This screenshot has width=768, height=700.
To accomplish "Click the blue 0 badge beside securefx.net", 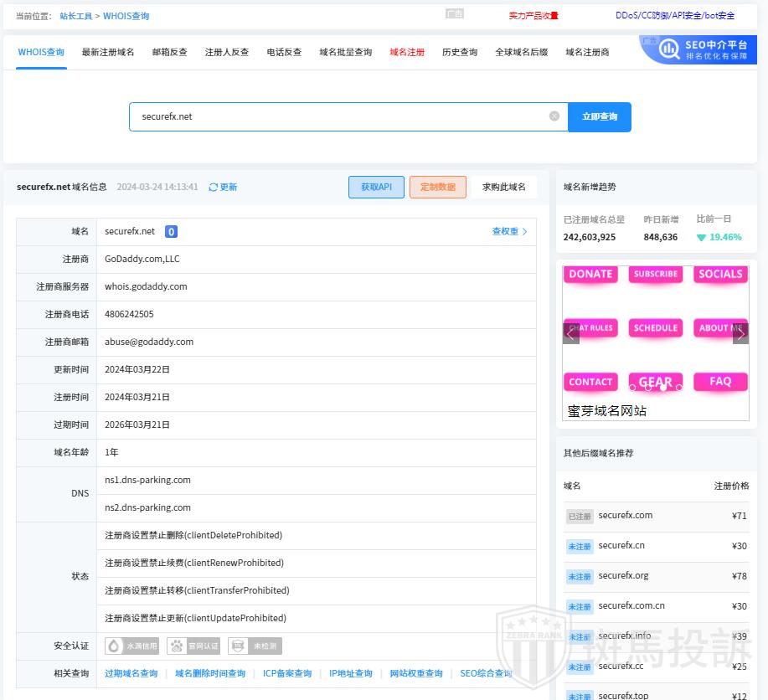I will 171,232.
